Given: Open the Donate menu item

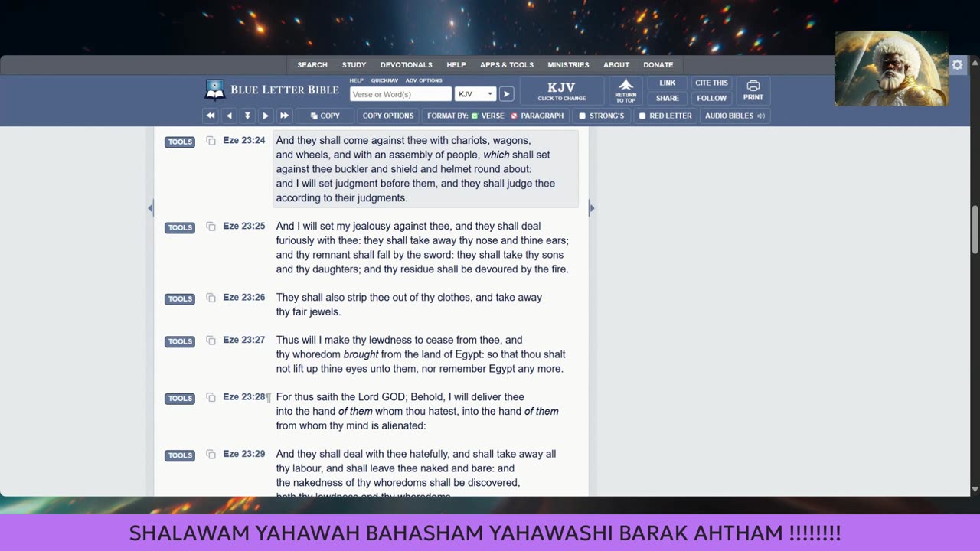Looking at the screenshot, I should 658,65.
